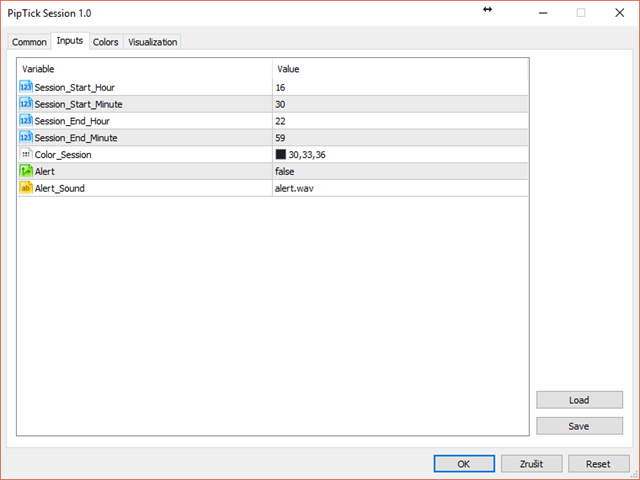The height and width of the screenshot is (480, 640).
Task: Select the Inputs tab
Action: [70, 41]
